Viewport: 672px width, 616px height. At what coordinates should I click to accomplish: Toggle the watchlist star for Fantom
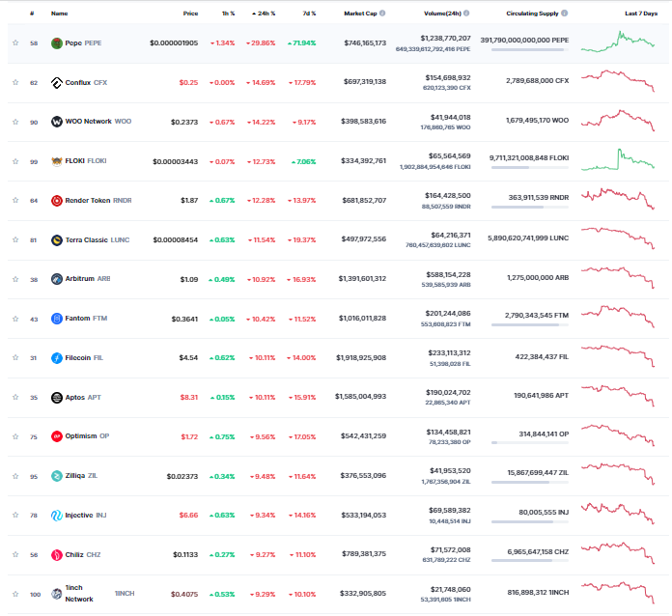pyautogui.click(x=15, y=319)
